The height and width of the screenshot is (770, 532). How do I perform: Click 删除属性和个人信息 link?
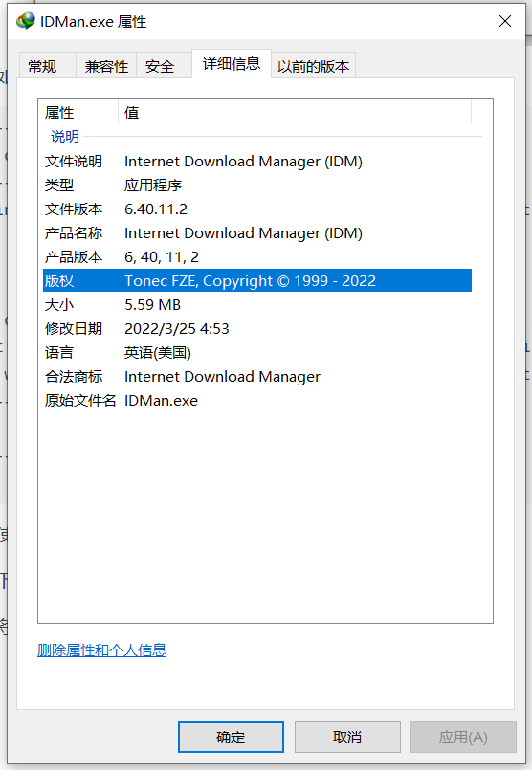(101, 650)
